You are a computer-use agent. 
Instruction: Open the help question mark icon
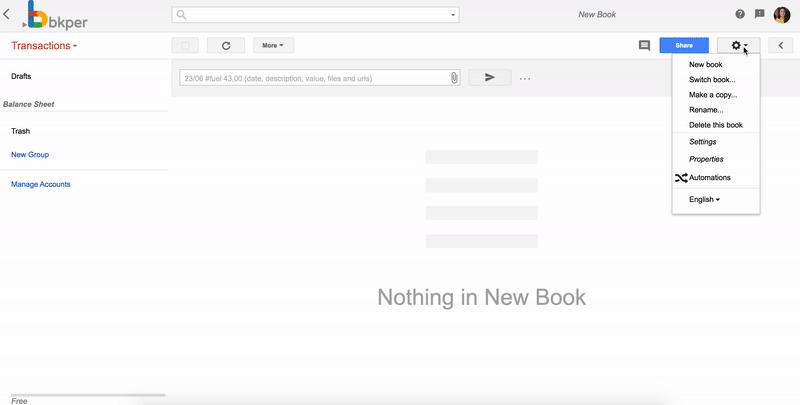(x=740, y=15)
